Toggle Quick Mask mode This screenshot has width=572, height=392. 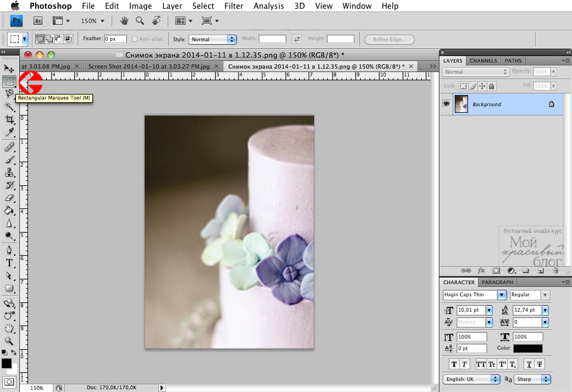pyautogui.click(x=9, y=382)
